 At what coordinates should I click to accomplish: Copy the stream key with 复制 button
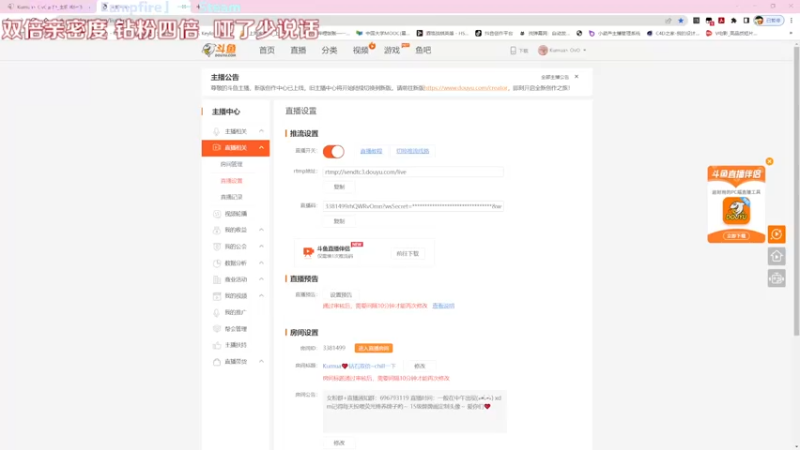[x=339, y=221]
